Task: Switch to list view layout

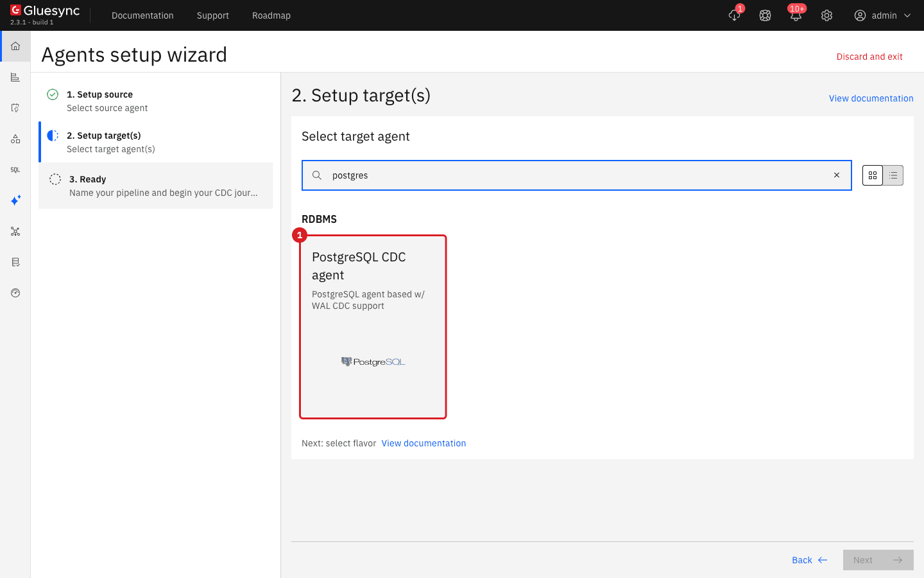Action: click(893, 175)
